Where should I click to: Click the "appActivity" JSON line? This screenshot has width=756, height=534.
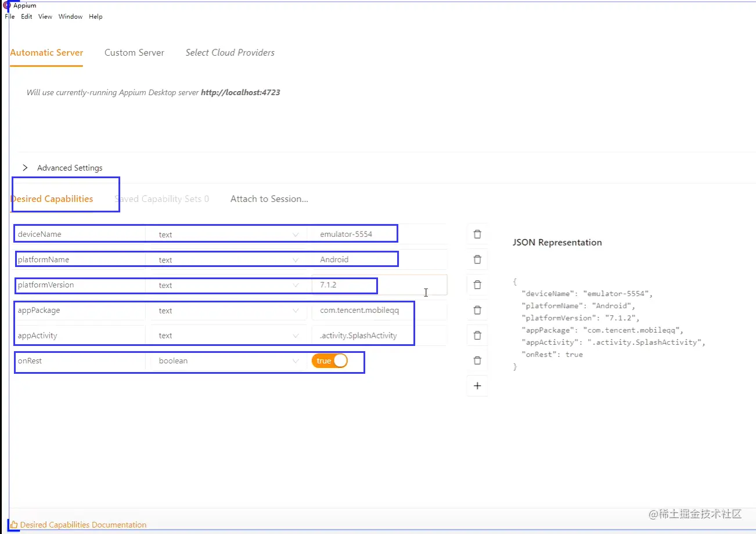614,342
